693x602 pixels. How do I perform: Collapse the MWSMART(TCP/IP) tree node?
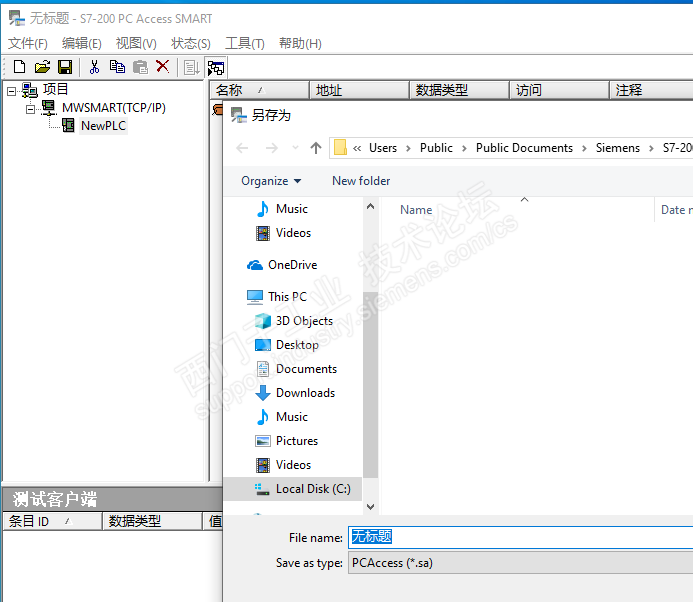click(30, 109)
